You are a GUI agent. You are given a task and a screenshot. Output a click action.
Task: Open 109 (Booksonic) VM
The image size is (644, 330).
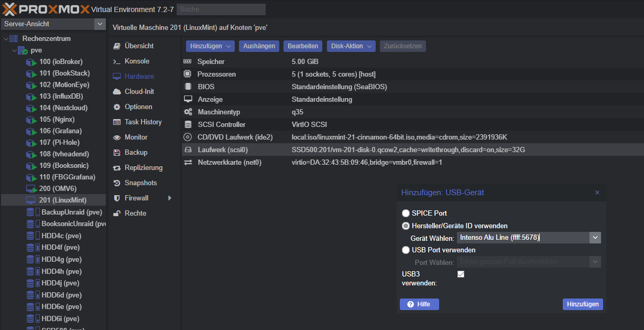64,165
